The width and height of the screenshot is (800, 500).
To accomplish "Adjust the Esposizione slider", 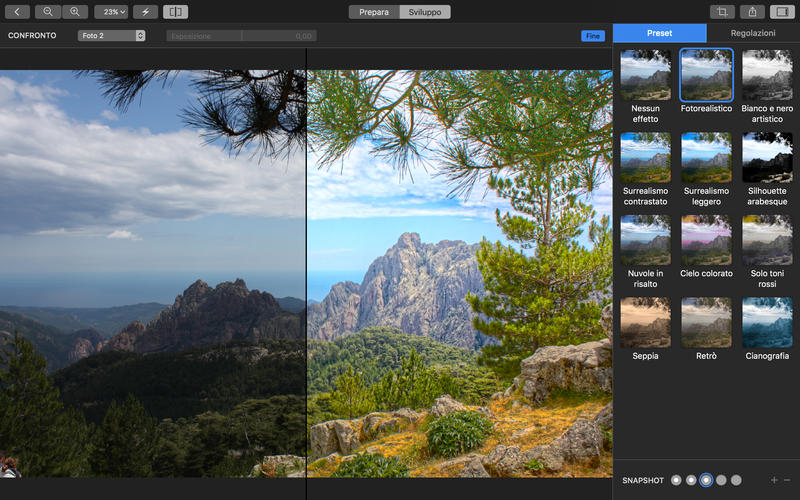I will pos(241,36).
